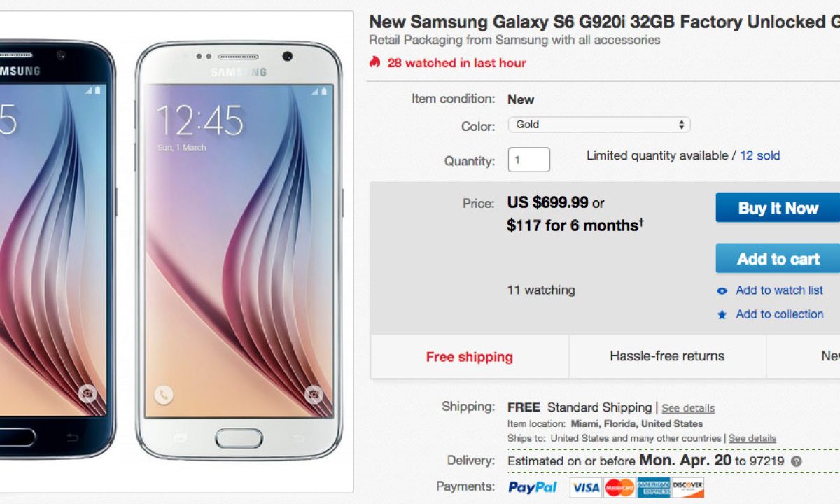Open the Color dropdown showing Gold

pos(599,125)
